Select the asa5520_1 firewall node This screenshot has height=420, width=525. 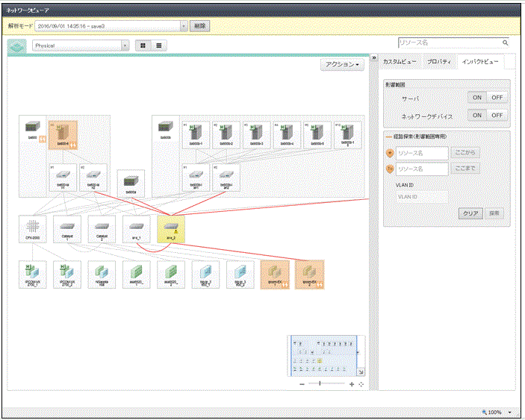[x=136, y=275]
